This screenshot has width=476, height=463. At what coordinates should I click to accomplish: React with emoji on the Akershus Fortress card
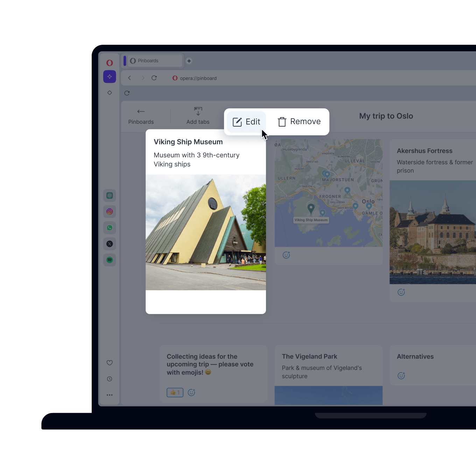coord(401,292)
